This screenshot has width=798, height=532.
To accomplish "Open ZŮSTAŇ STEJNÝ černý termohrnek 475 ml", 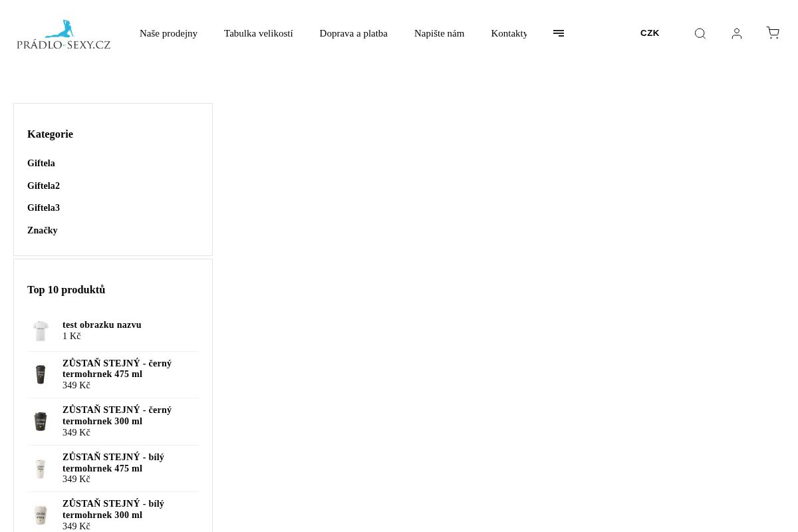I will 117,369.
